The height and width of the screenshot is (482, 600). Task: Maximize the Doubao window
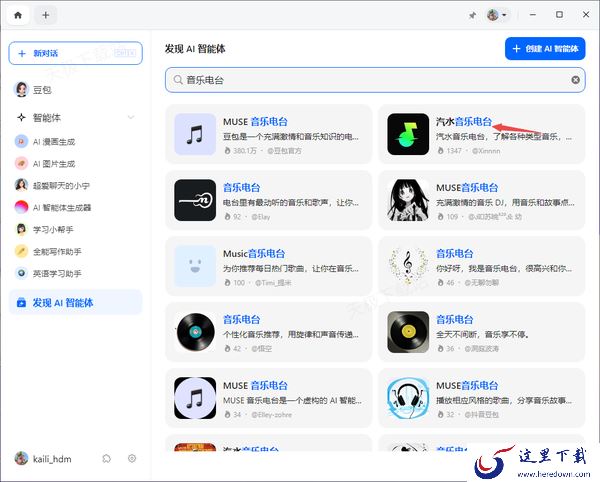tap(559, 15)
